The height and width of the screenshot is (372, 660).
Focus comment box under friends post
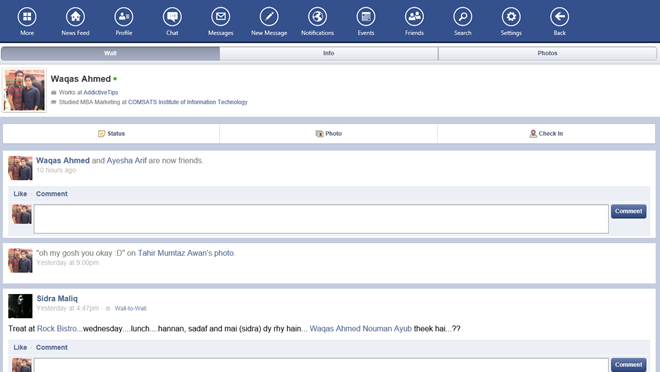321,219
